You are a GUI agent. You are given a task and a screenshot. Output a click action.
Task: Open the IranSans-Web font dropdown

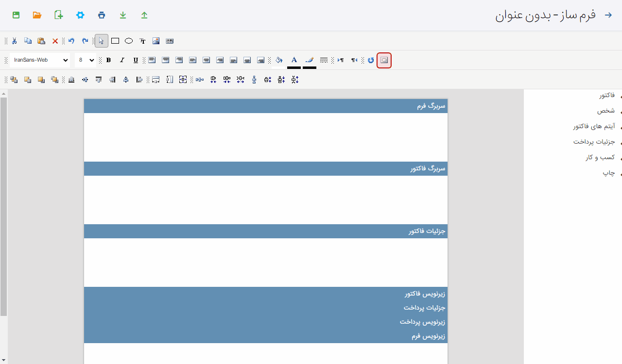pos(40,60)
